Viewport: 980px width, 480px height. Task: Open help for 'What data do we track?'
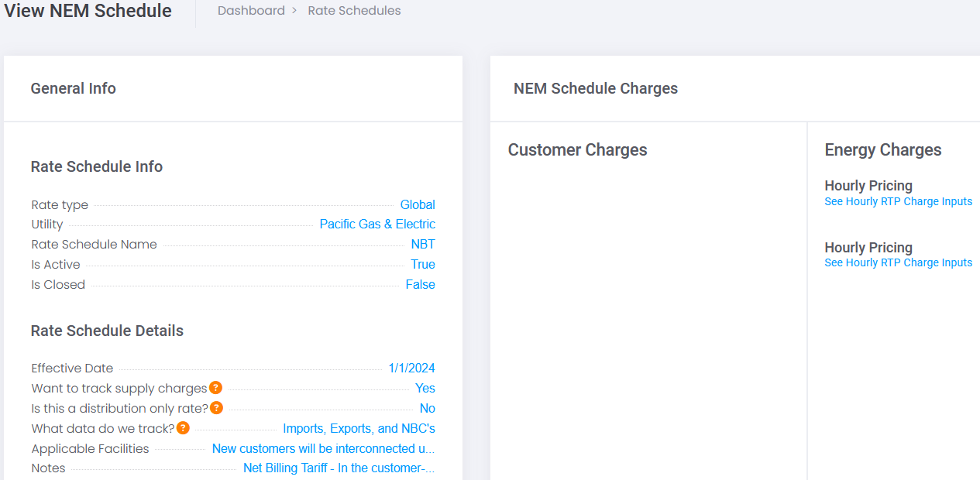click(182, 428)
